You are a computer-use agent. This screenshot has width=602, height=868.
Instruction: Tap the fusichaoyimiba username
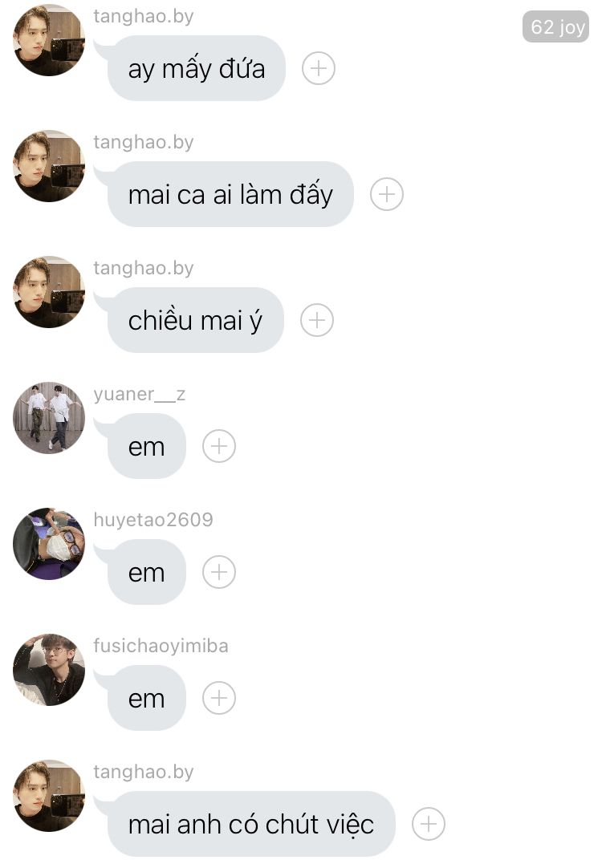(161, 646)
